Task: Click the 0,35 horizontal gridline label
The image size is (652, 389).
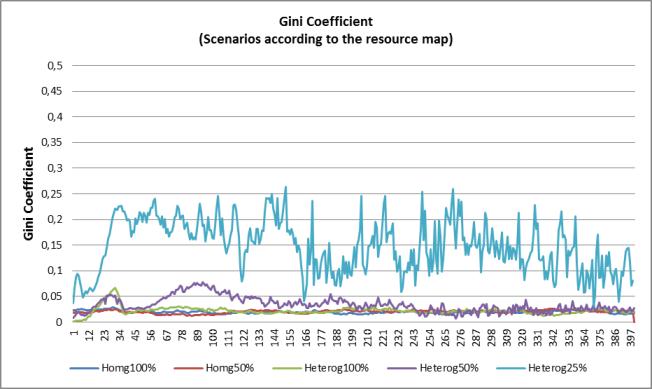Action: click(52, 143)
